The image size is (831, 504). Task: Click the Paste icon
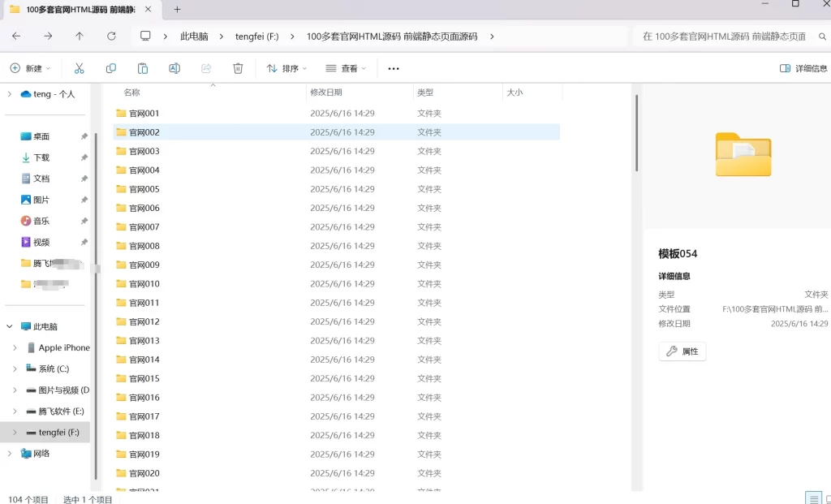click(x=142, y=68)
